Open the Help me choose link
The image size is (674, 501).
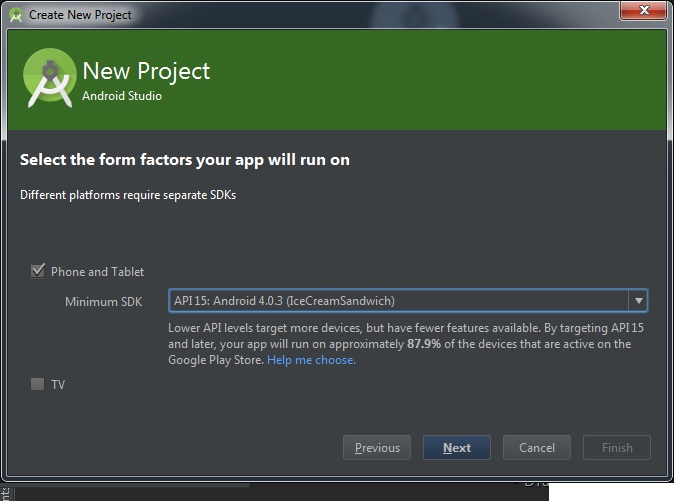tap(311, 360)
